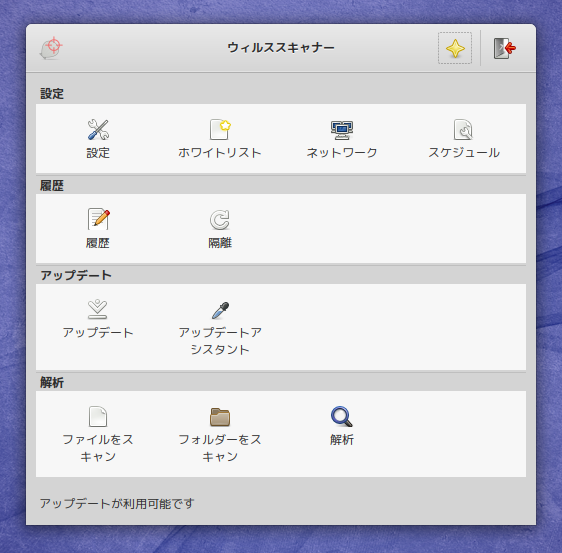562x553 pixels.
Task: Click the ファイルをスキャン label text
Action: click(98, 448)
